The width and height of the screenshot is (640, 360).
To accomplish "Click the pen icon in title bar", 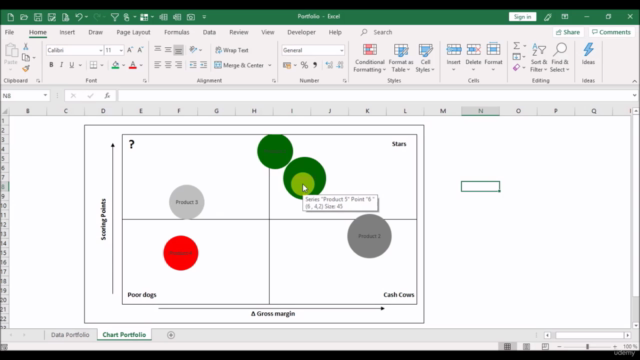I will tap(547, 17).
